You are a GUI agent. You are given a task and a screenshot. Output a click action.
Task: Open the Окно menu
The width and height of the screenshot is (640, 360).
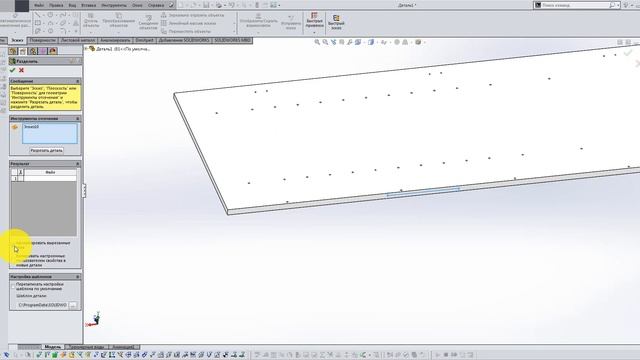137,5
